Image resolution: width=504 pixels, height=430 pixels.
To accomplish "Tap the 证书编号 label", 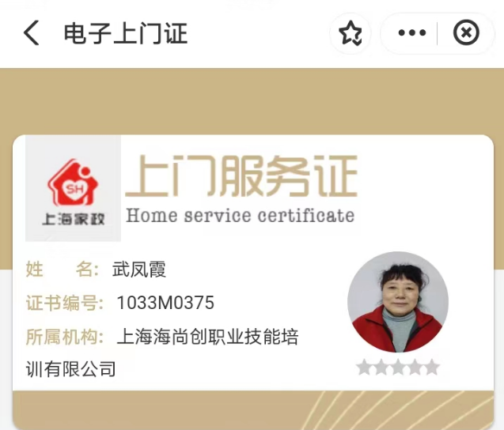I will (65, 303).
